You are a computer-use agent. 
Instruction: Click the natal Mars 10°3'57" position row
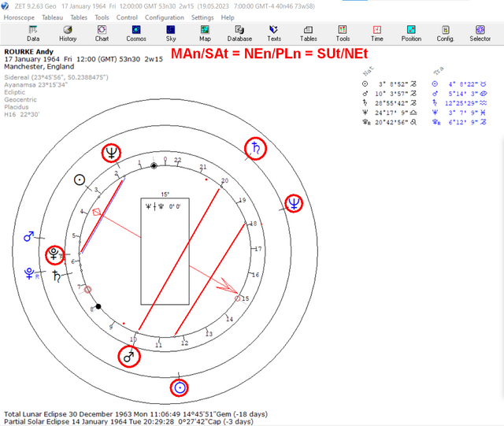pyautogui.click(x=389, y=94)
